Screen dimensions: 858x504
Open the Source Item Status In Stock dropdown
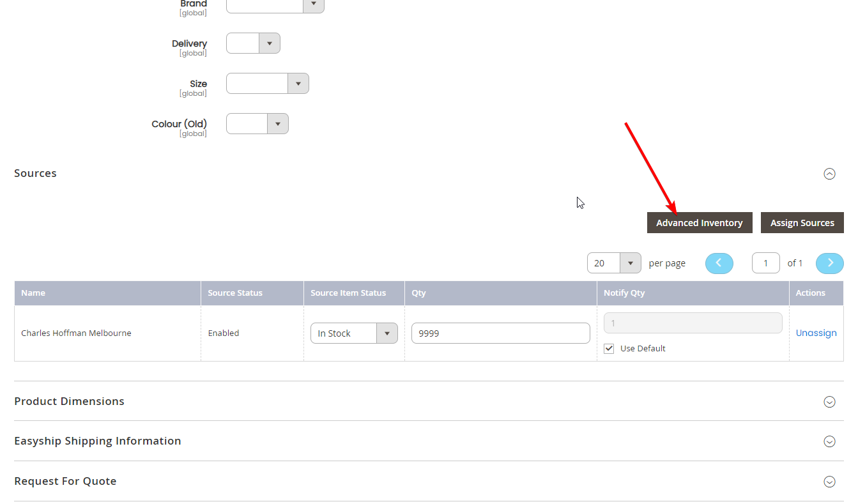tap(354, 333)
